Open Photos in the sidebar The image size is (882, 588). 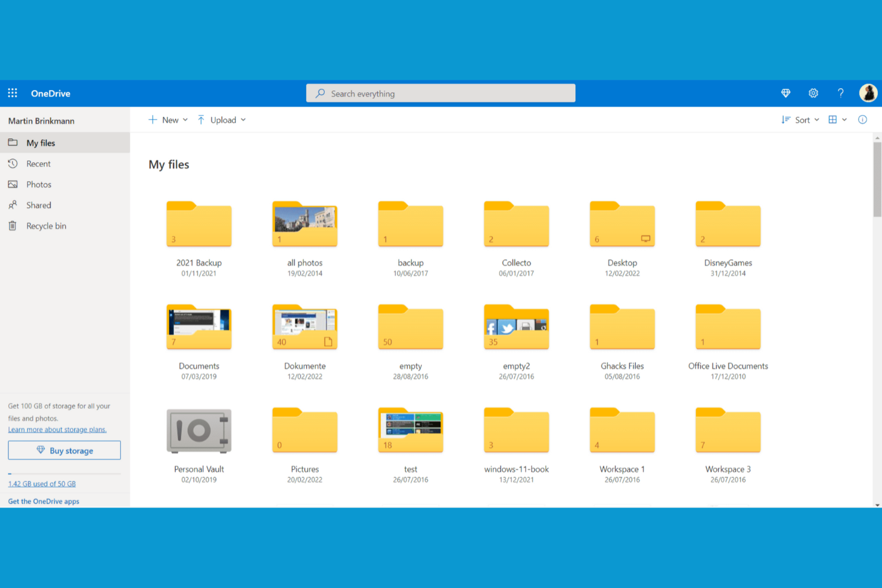[65, 185]
